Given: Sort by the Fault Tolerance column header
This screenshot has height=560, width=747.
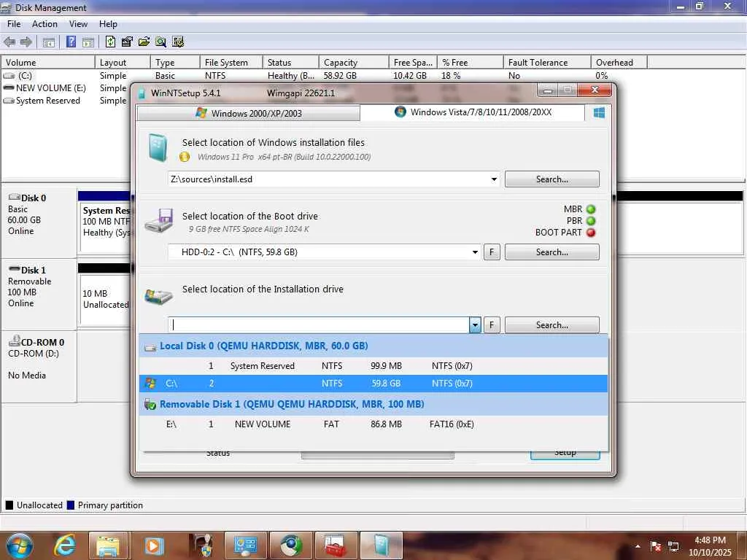Looking at the screenshot, I should coord(547,63).
